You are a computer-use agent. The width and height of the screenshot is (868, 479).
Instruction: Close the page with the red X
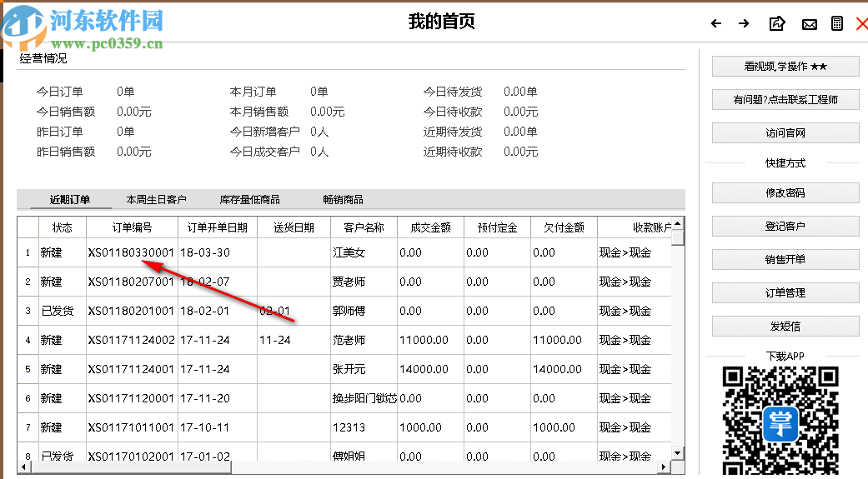[862, 23]
